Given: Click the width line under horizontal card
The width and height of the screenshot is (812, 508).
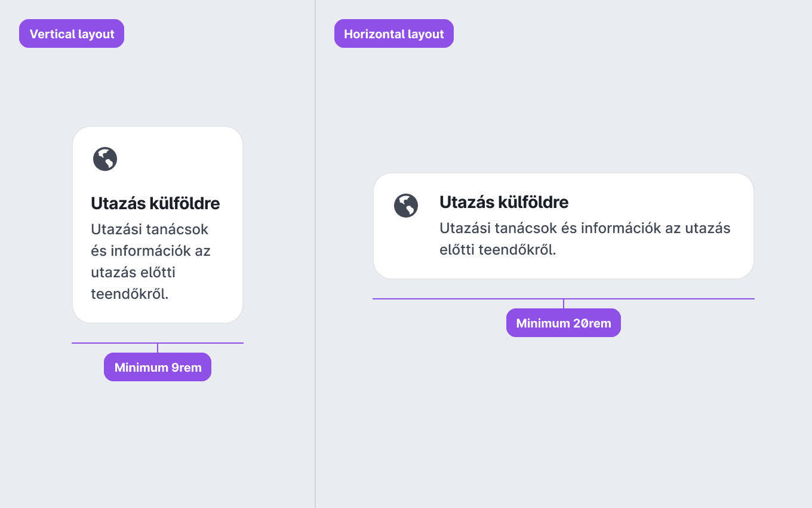Looking at the screenshot, I should pos(564,299).
